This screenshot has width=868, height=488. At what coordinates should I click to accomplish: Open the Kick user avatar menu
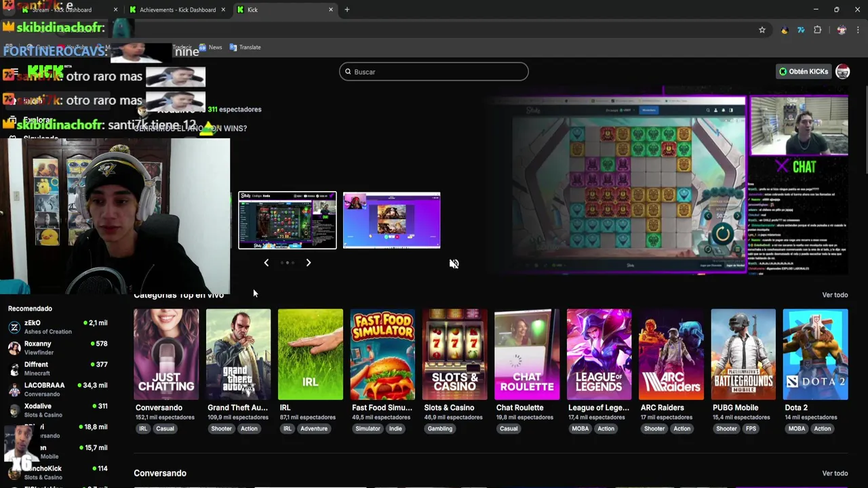click(842, 71)
